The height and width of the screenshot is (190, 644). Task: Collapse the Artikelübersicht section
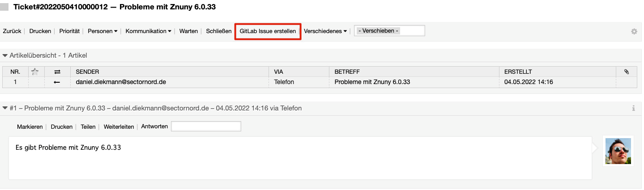pos(5,56)
